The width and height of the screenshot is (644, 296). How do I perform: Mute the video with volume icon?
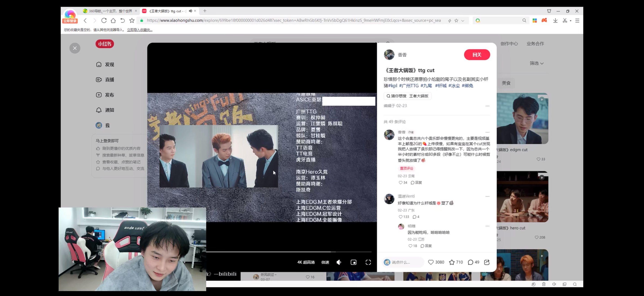pyautogui.click(x=339, y=262)
